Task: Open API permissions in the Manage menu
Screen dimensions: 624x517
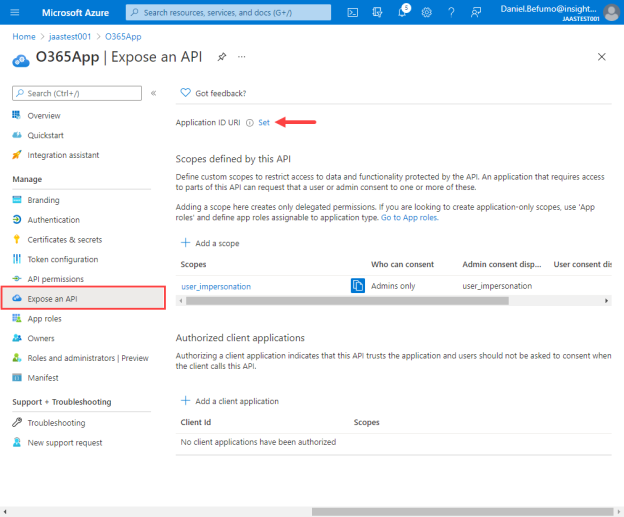Action: coord(56,279)
